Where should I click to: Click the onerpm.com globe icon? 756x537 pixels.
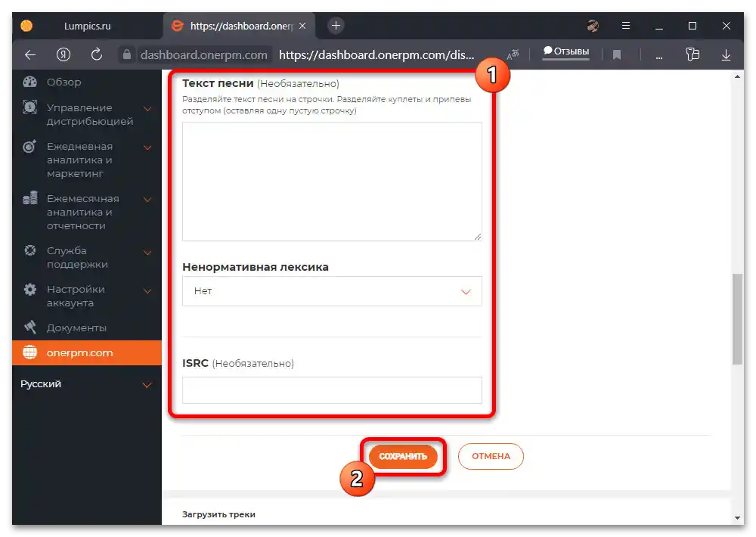pyautogui.click(x=30, y=352)
